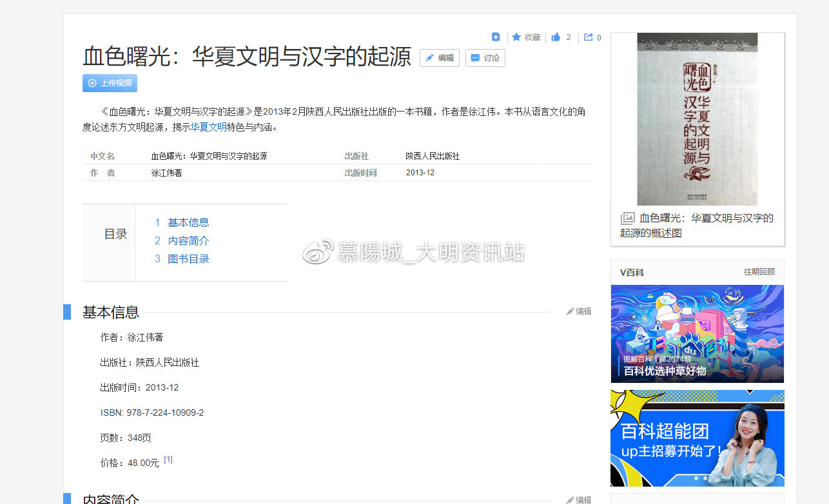
Task: Click the edit pencil beside 内容简介 heading
Action: click(570, 499)
